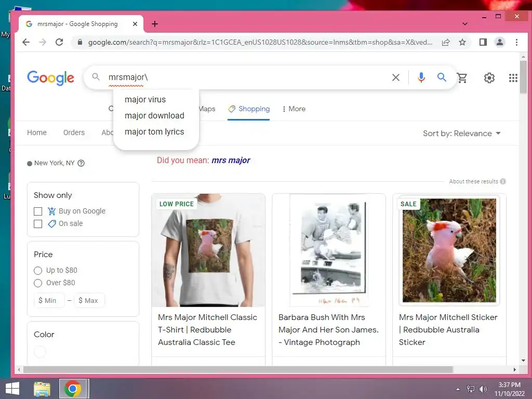This screenshot has height=399, width=532.
Task: Open Barbara Bush With Mrs Major listing
Action: (328, 330)
